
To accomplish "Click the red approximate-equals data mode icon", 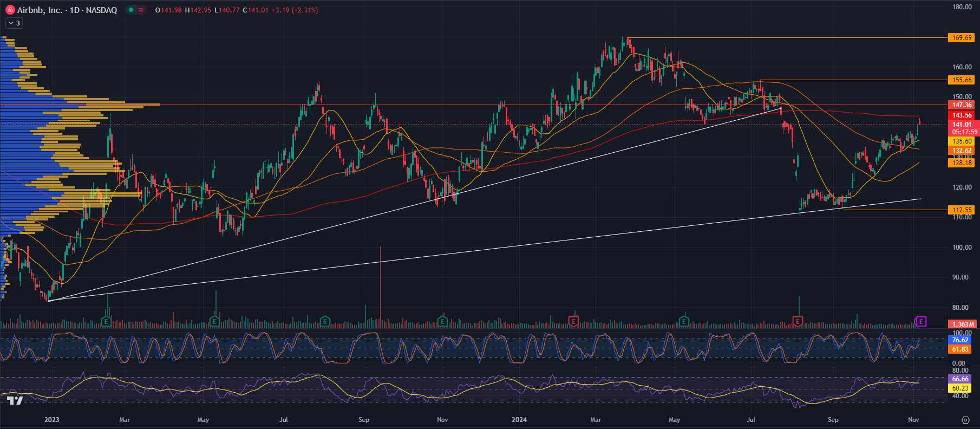I will [x=141, y=10].
